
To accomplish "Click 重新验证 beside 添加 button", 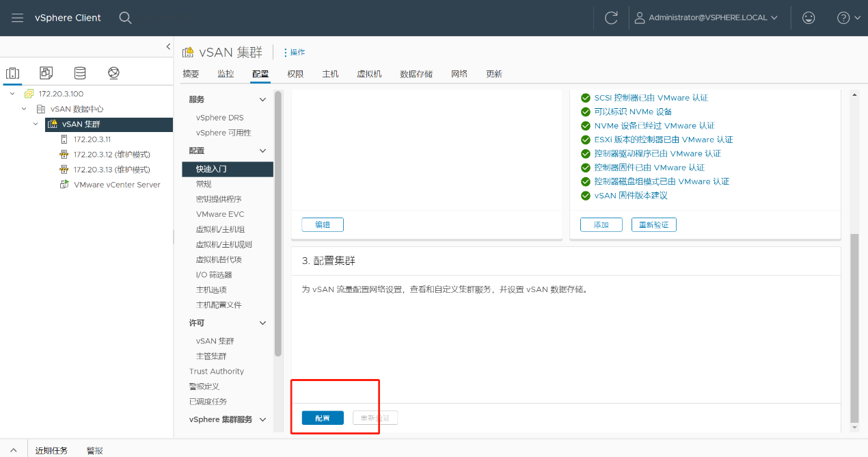I will tap(653, 224).
